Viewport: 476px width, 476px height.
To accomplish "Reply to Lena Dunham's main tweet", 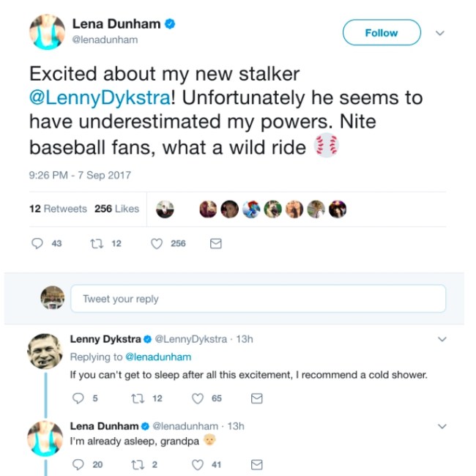I will (37, 244).
